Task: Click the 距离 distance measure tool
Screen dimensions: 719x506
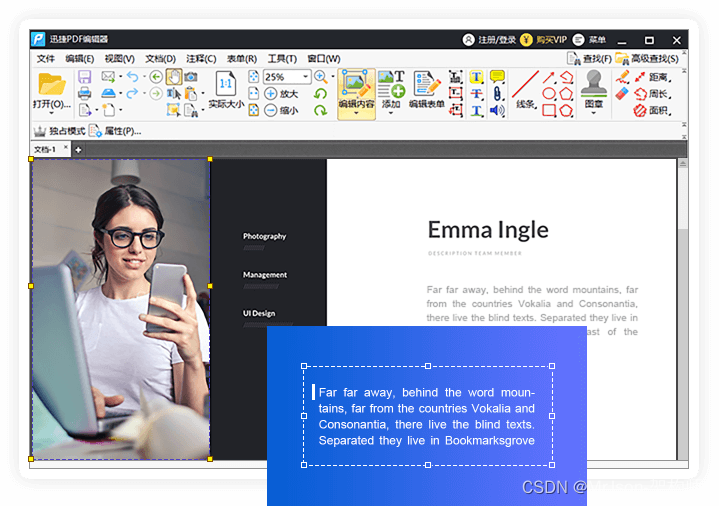Action: point(653,77)
